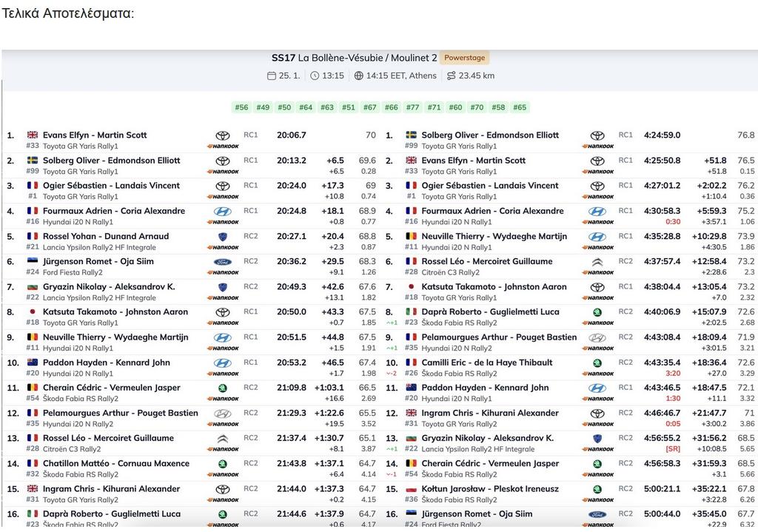Select the #51 car number tag
Image resolution: width=758 pixels, height=532 pixels.
coord(349,107)
